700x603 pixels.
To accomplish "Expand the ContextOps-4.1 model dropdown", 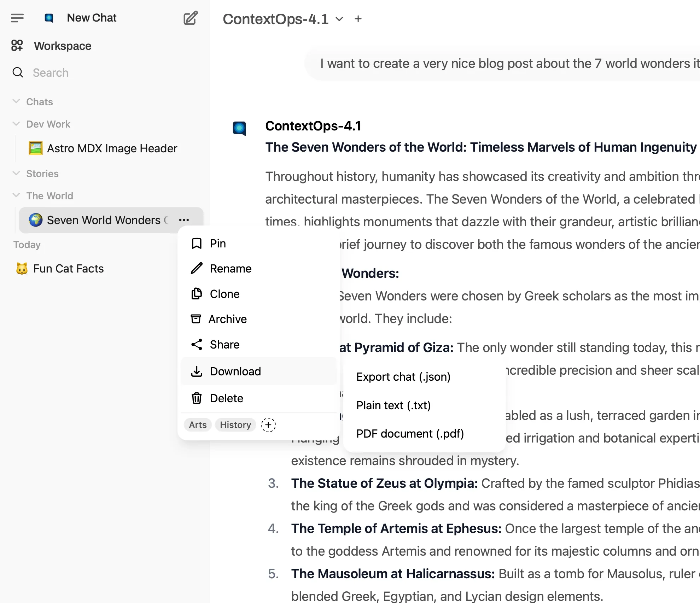I will tap(339, 19).
